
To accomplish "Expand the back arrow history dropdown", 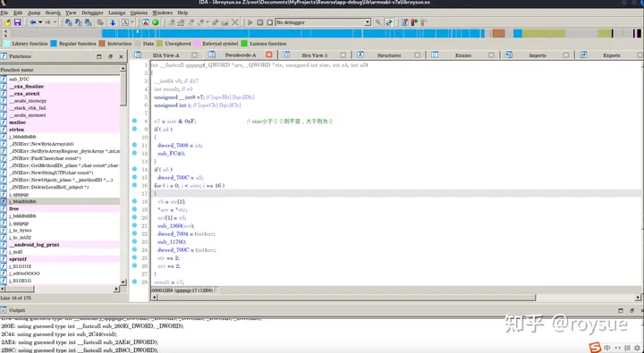I will pos(40,22).
